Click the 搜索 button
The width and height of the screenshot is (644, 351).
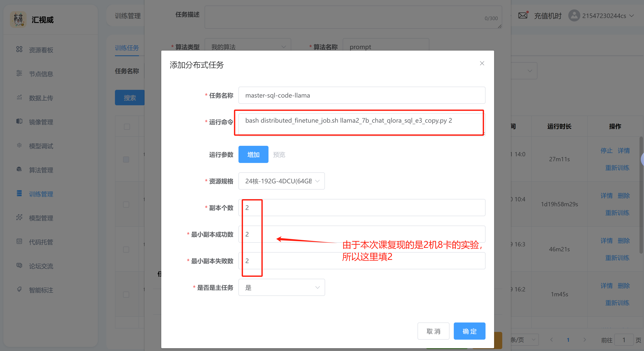pyautogui.click(x=130, y=98)
